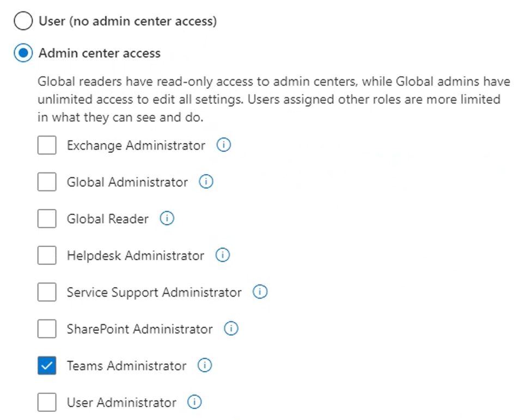This screenshot has width=526, height=420.
Task: Click the Teams Administrator label text
Action: point(126,366)
